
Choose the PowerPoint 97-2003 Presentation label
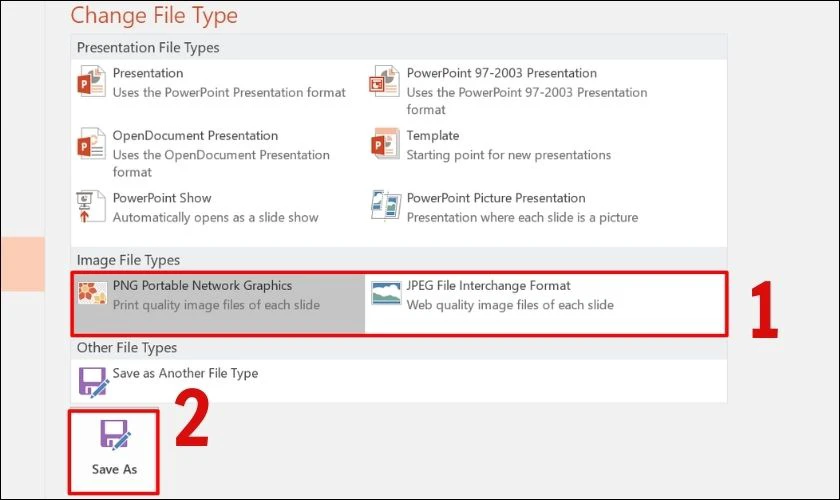[x=502, y=73]
